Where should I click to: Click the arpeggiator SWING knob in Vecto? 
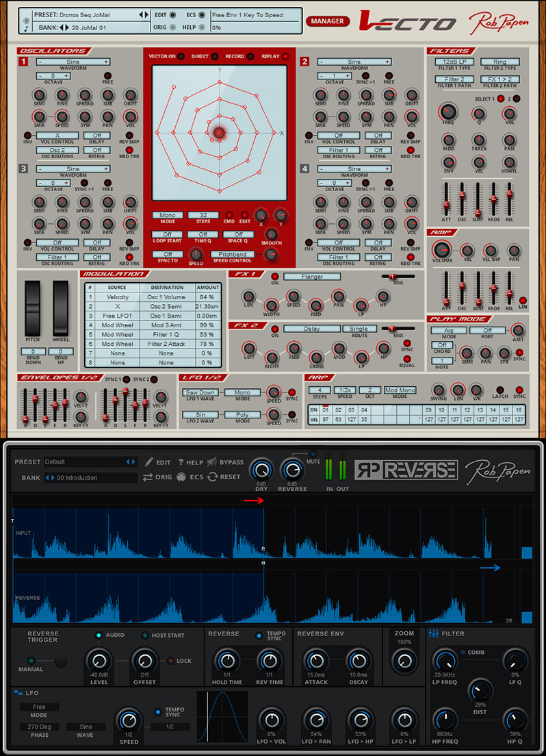pos(438,390)
